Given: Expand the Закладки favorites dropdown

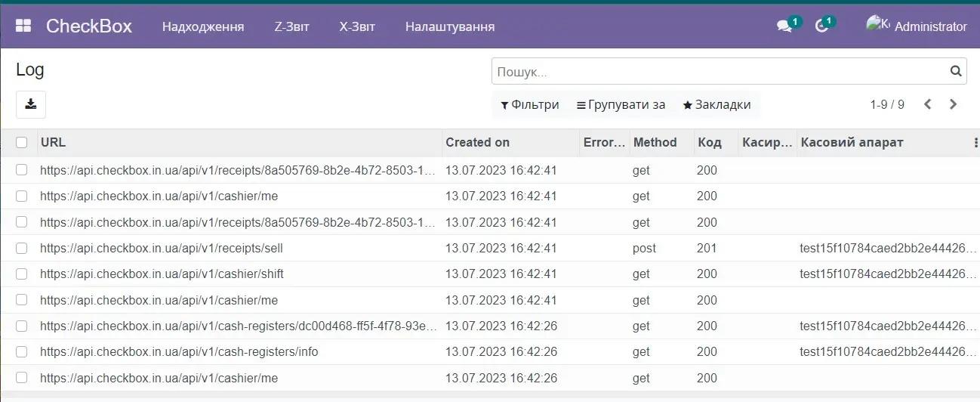Looking at the screenshot, I should 717,104.
